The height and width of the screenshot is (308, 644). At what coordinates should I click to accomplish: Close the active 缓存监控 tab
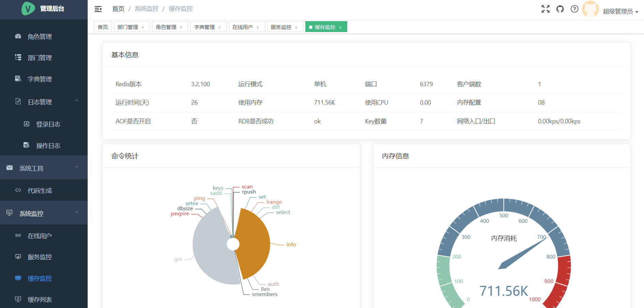pos(340,27)
